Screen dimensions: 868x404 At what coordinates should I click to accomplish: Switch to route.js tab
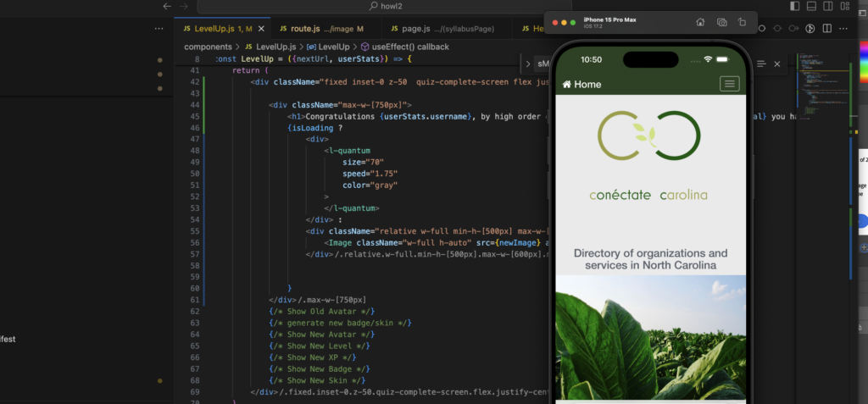point(321,29)
